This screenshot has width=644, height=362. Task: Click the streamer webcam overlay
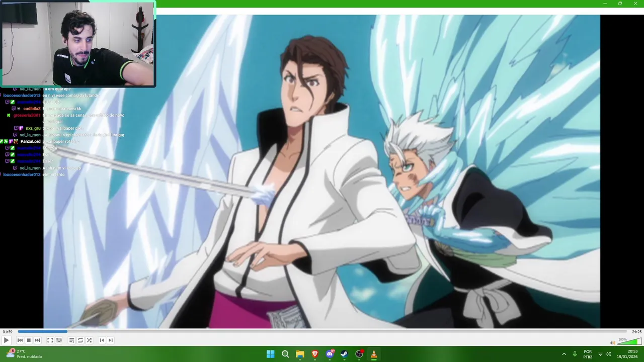pyautogui.click(x=78, y=44)
